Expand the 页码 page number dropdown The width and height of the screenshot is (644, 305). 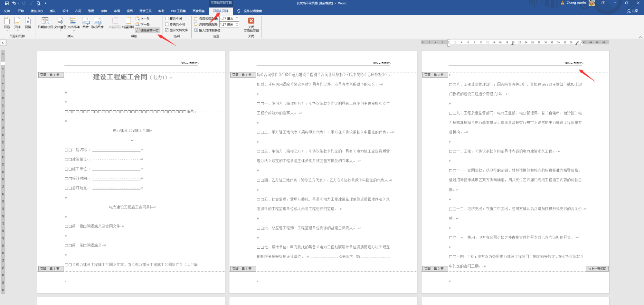(x=28, y=23)
